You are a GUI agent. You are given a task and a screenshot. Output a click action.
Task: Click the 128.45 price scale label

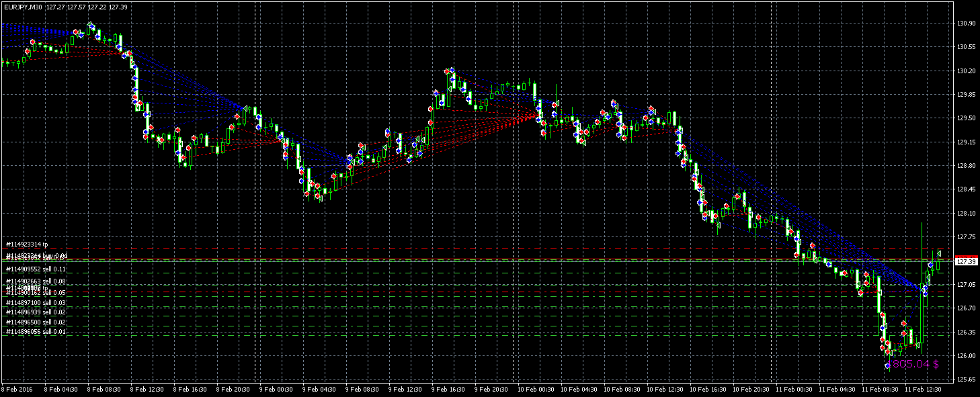click(x=967, y=189)
